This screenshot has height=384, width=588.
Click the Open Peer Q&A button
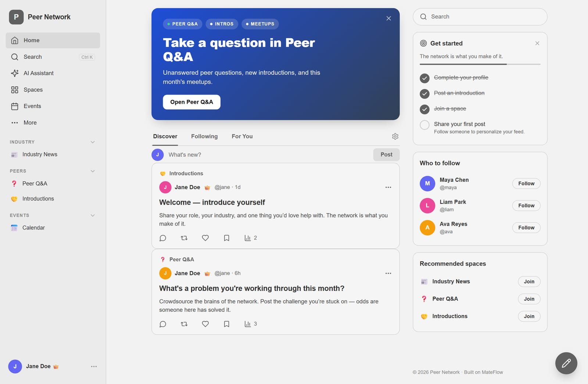pyautogui.click(x=191, y=102)
